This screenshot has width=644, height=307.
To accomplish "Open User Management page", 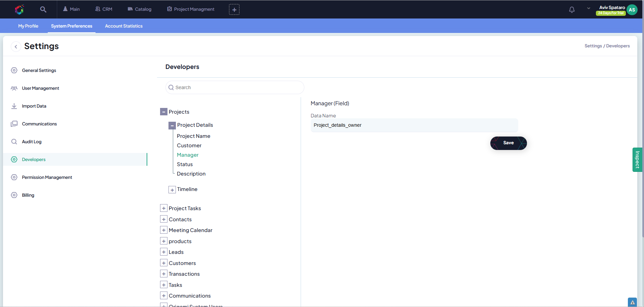I will [x=40, y=88].
